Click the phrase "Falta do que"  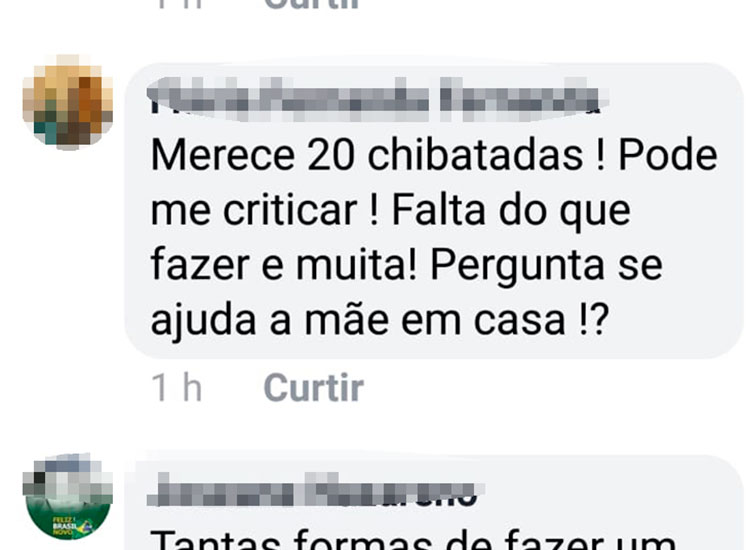pyautogui.click(x=511, y=211)
